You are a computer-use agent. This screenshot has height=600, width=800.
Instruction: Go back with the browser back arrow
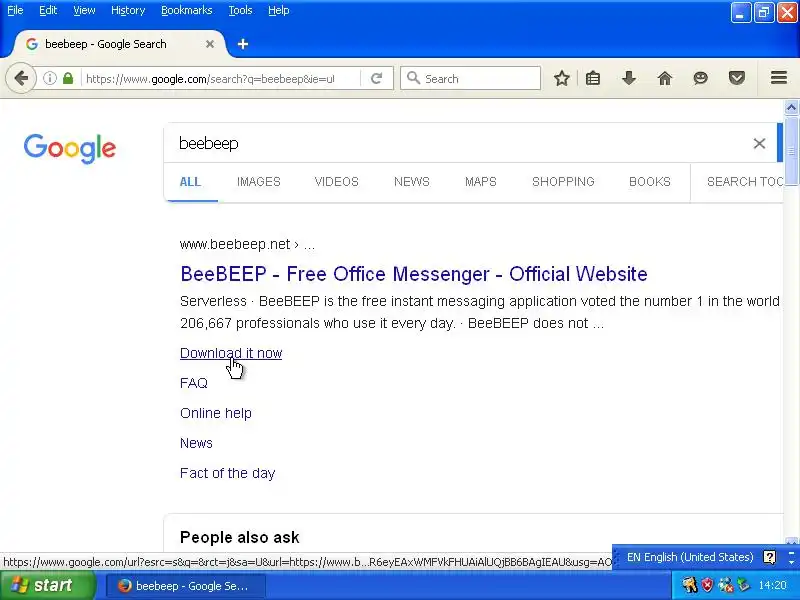[x=21, y=79]
